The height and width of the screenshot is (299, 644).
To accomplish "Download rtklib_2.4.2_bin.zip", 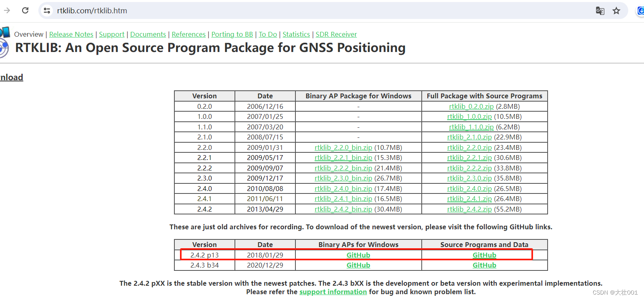I will click(343, 209).
